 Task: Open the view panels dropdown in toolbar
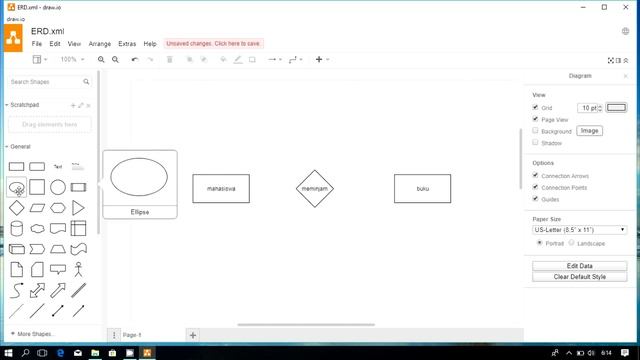tap(40, 60)
